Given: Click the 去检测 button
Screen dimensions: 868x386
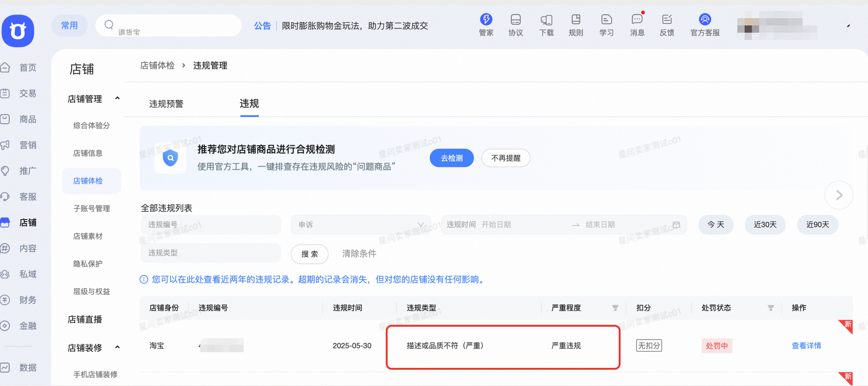Looking at the screenshot, I should (x=452, y=158).
